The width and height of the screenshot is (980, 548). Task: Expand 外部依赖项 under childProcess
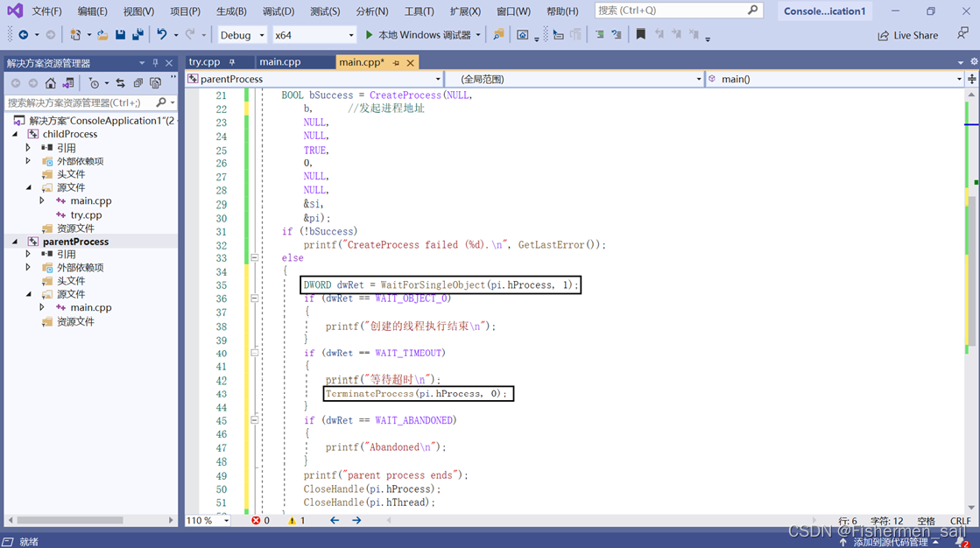[x=28, y=161]
